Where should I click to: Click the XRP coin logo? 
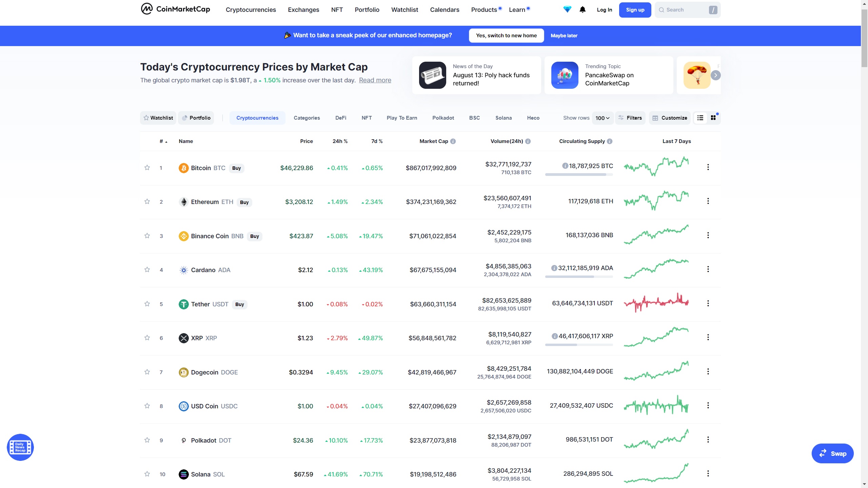183,338
